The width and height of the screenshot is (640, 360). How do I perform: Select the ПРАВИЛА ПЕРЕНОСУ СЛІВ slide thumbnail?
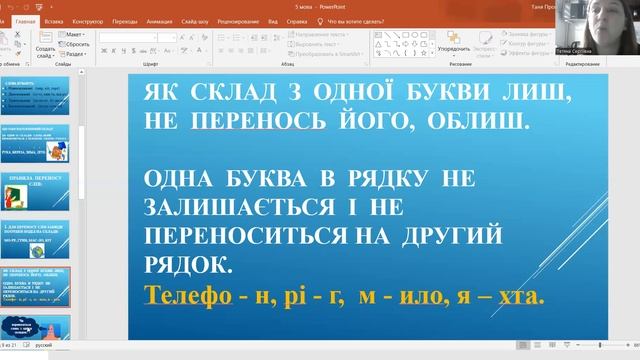[35, 191]
